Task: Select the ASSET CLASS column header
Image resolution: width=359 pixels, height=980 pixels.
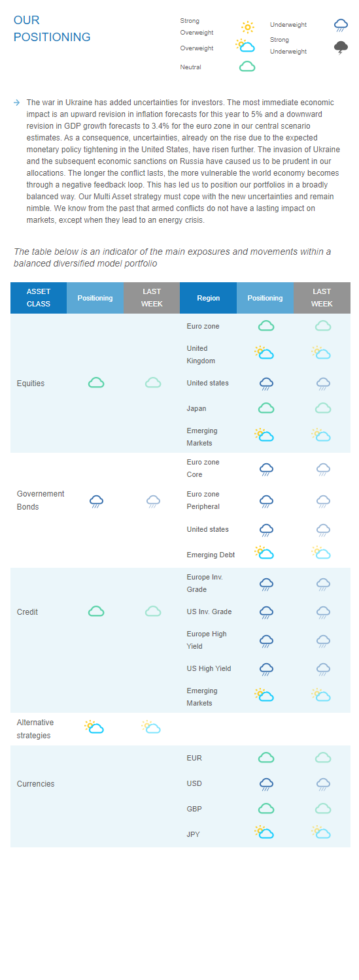Action: point(39,298)
